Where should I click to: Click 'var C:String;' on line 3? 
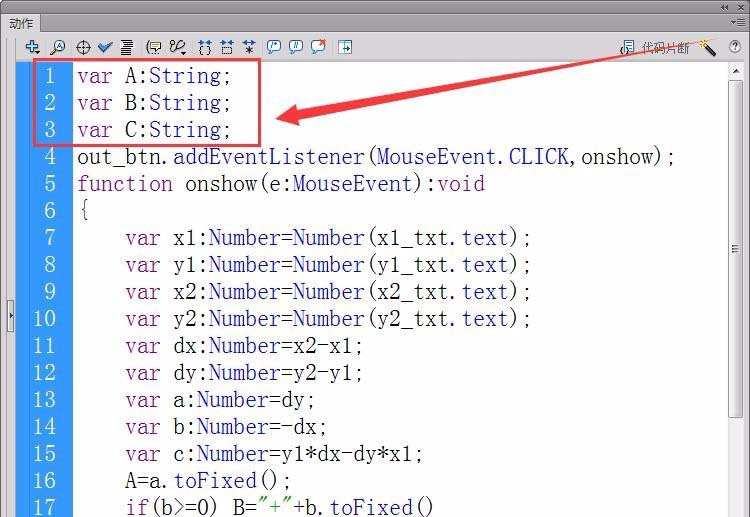(x=154, y=130)
